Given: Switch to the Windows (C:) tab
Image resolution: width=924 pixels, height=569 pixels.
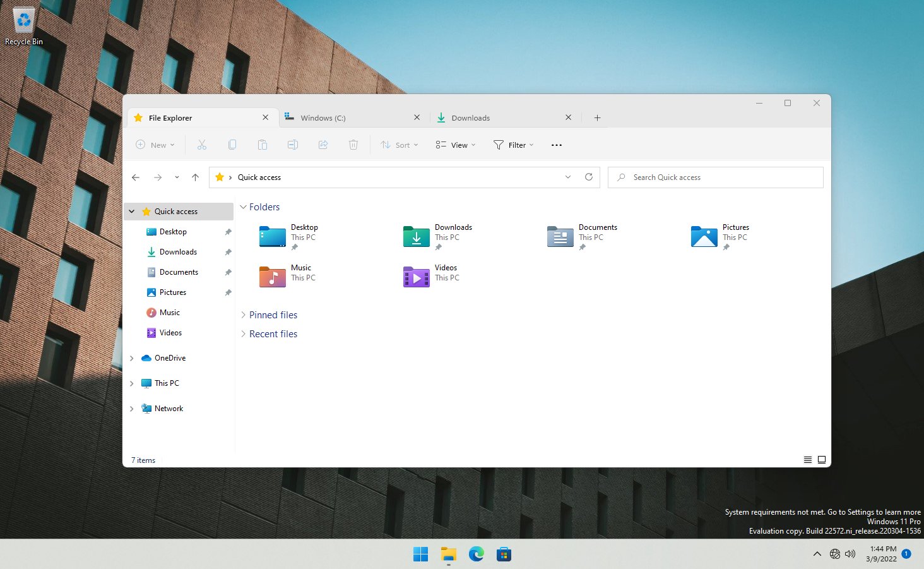Looking at the screenshot, I should [324, 117].
